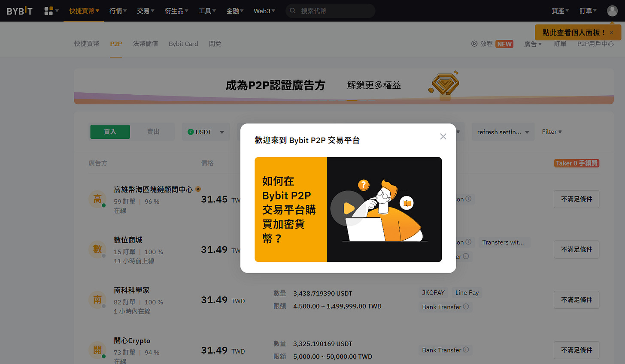Open advertiser 南科科學家 profile
Viewport: 625px width, 364px height.
(131, 290)
